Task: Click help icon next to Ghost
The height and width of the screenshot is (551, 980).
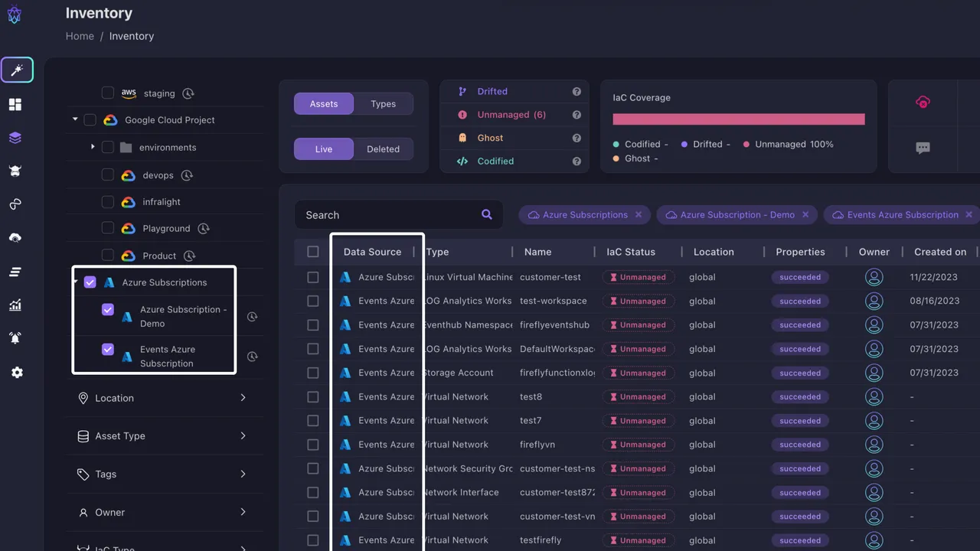Action: (x=577, y=139)
